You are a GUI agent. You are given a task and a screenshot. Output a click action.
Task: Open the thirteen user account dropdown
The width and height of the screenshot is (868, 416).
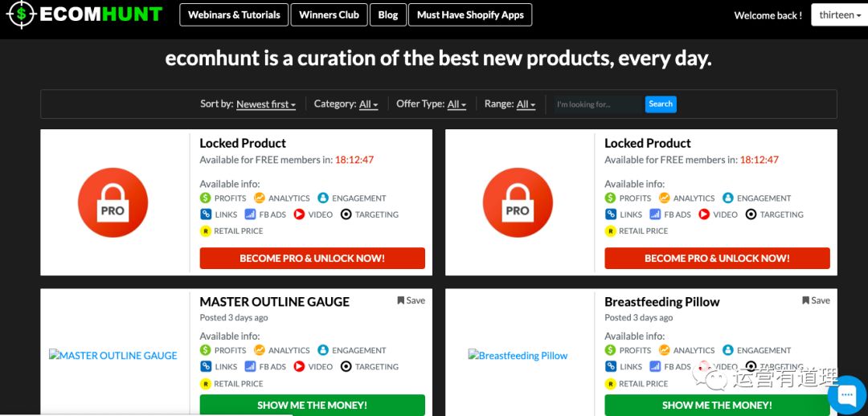[x=837, y=15]
